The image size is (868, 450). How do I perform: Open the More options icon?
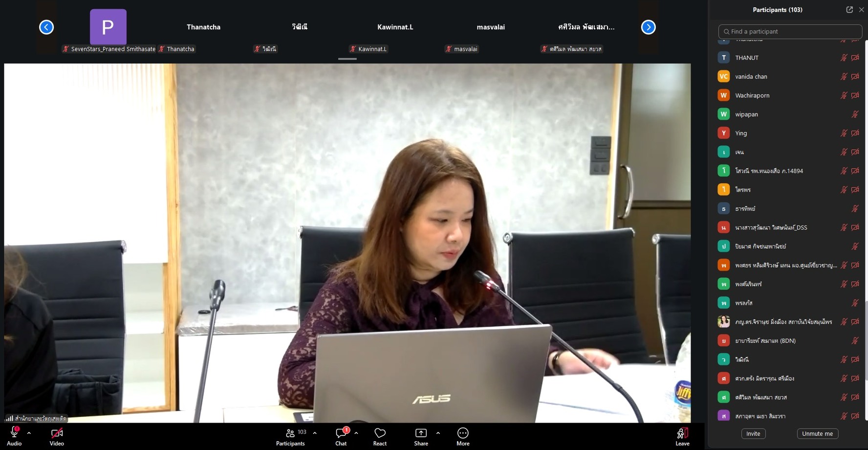[x=463, y=433]
